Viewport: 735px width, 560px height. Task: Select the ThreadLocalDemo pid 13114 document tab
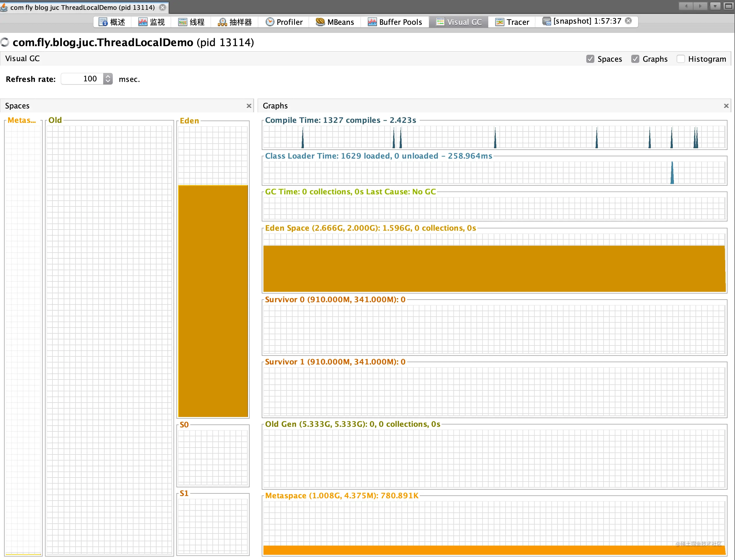[x=83, y=7]
